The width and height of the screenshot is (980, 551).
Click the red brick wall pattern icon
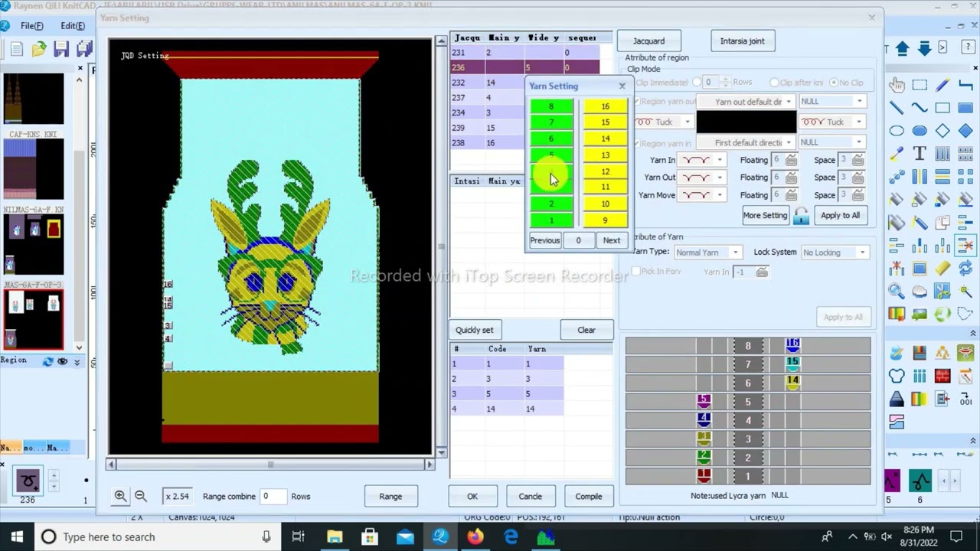tap(942, 376)
